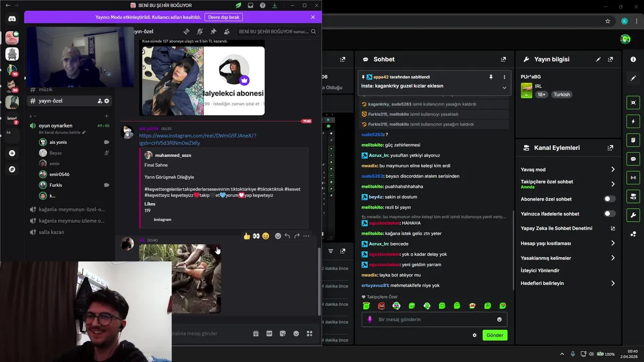Open notification settings bell icon in Discord

tap(200, 31)
